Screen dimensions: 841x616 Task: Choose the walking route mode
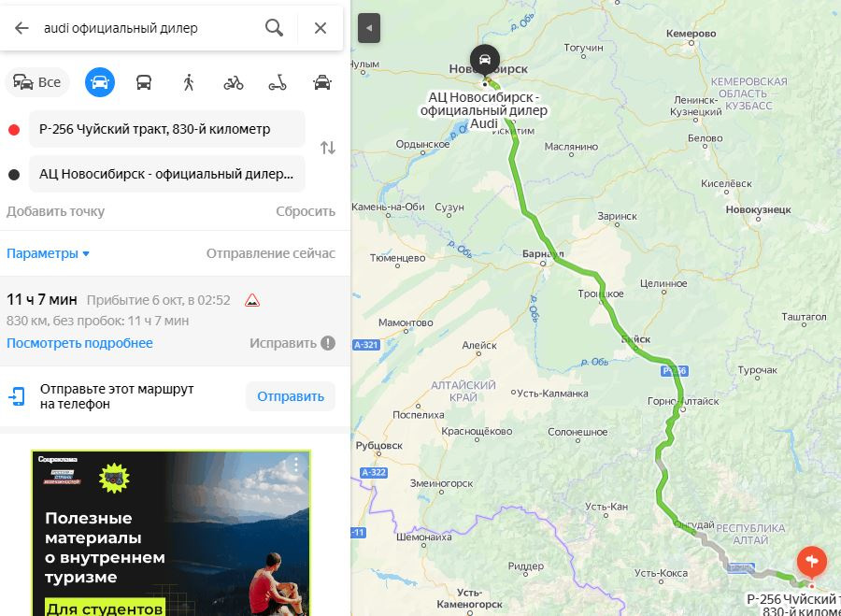click(x=188, y=82)
